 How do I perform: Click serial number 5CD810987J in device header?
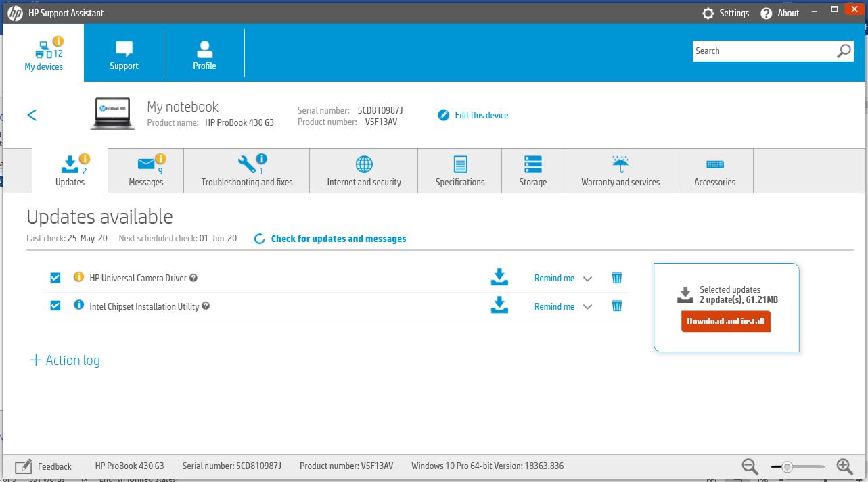coord(380,110)
